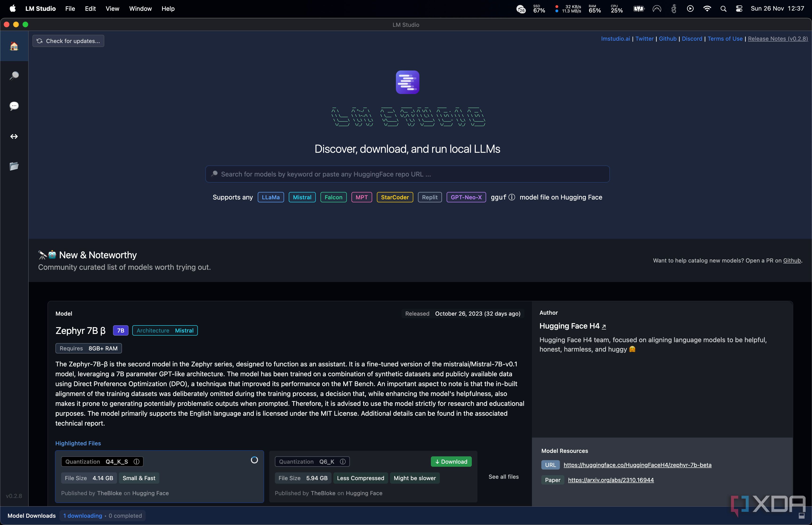Screen dimensions: 812x525
Task: Click Check for updates button
Action: click(68, 41)
